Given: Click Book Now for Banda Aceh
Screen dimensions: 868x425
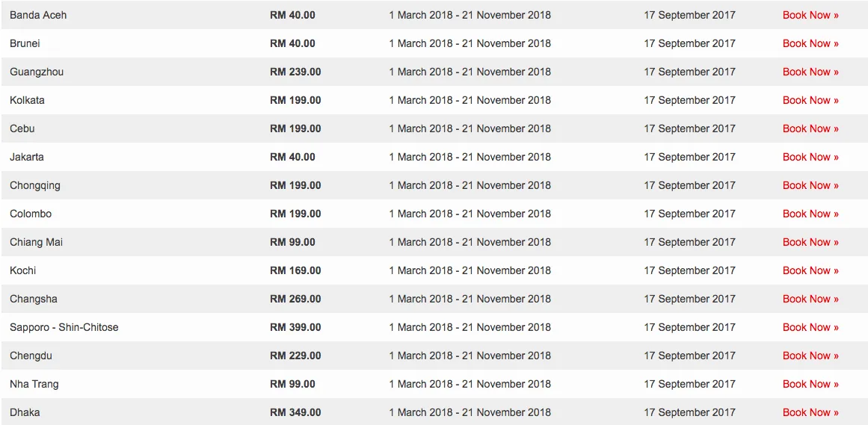Looking at the screenshot, I should pyautogui.click(x=810, y=15).
